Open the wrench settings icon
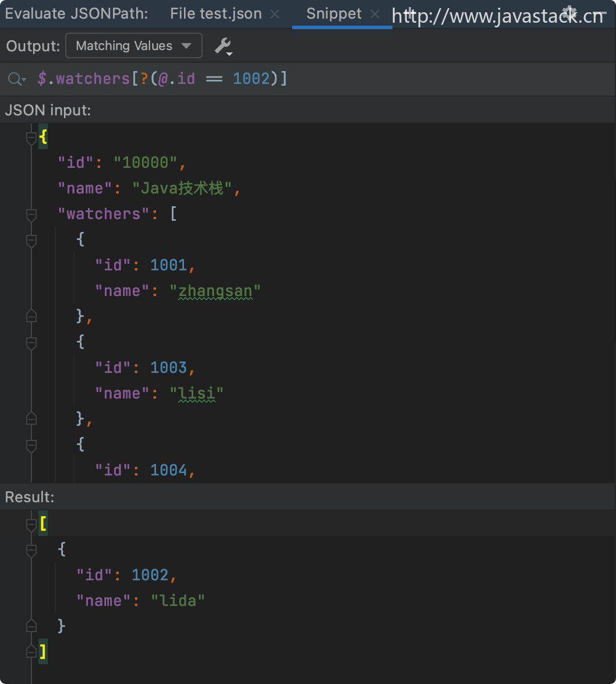This screenshot has width=616, height=684. (224, 46)
